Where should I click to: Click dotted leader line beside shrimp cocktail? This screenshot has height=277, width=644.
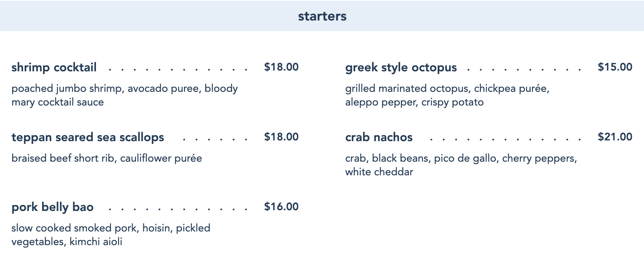click(x=178, y=69)
